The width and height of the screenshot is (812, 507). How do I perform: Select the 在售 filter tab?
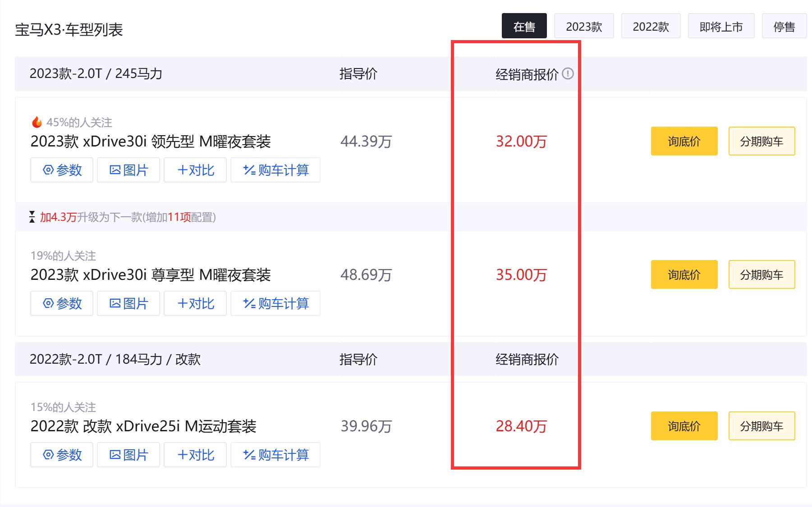[x=524, y=26]
